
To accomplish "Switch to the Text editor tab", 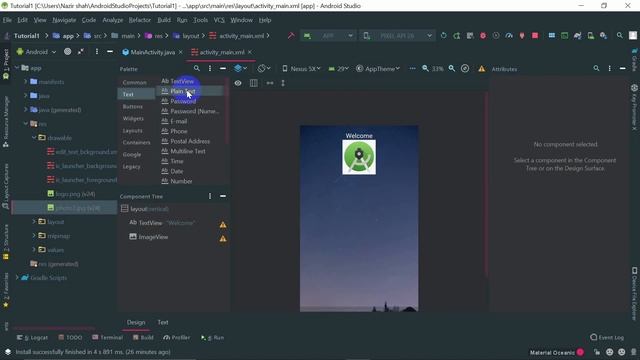I will [x=163, y=322].
